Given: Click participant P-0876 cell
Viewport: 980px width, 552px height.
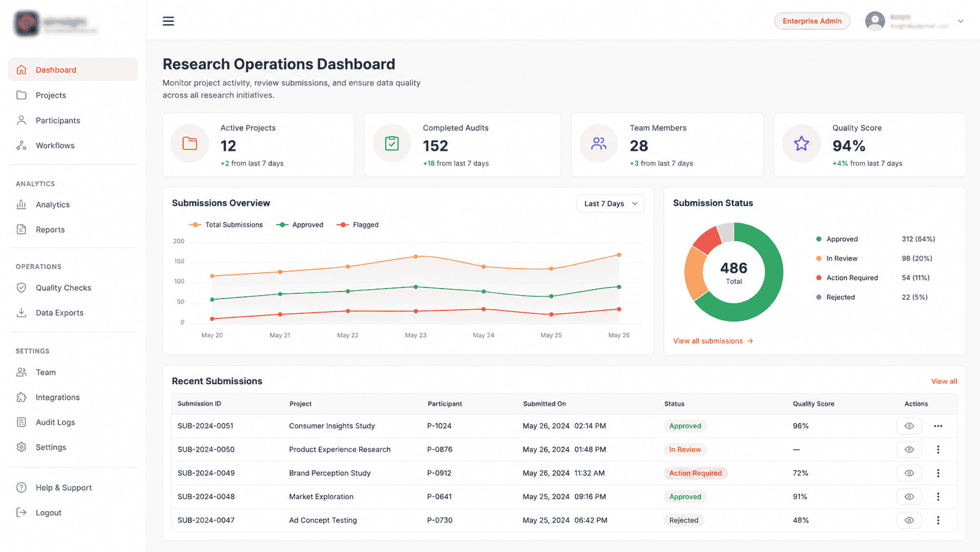Looking at the screenshot, I should (440, 449).
